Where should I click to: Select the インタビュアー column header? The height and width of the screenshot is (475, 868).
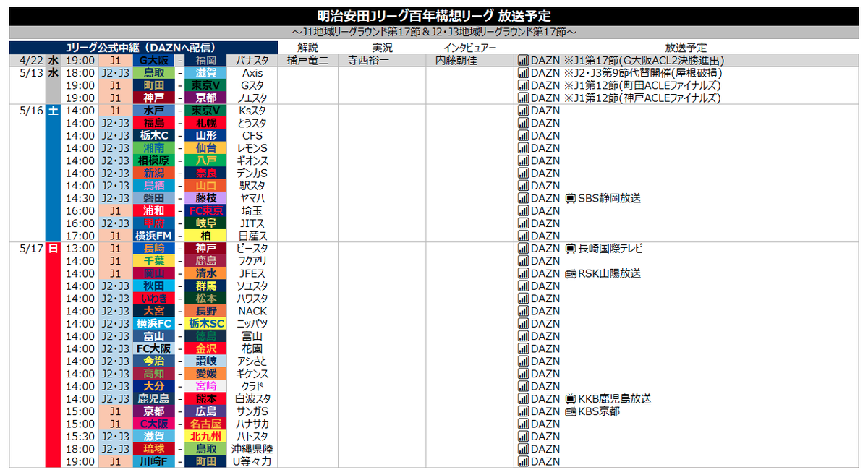click(x=470, y=48)
